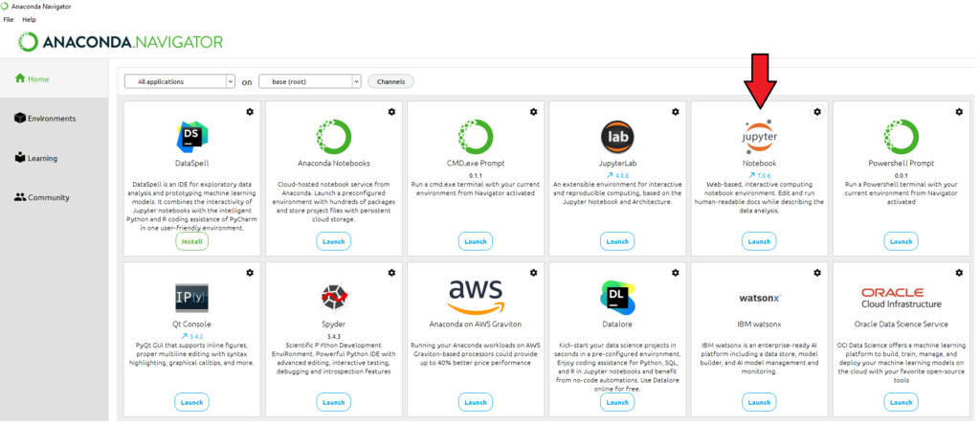This screenshot has height=426, width=980.
Task: Open the Help menu
Action: point(29,19)
